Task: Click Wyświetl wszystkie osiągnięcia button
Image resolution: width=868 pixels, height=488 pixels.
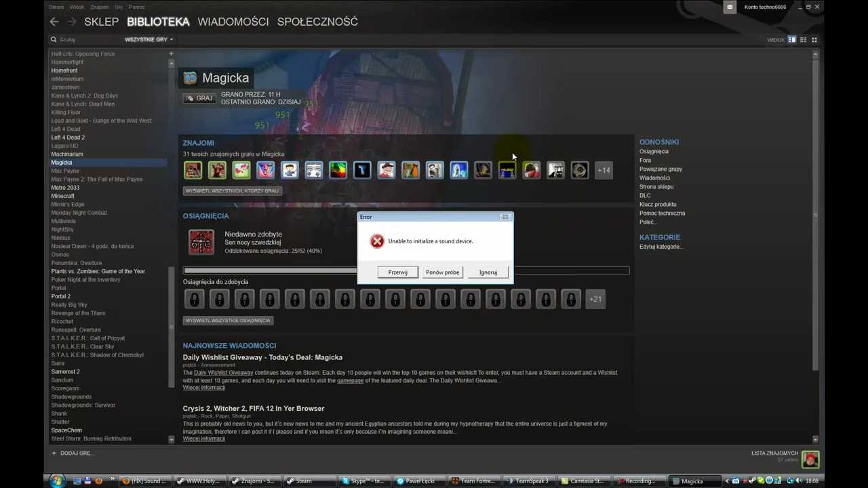Action: [x=228, y=321]
